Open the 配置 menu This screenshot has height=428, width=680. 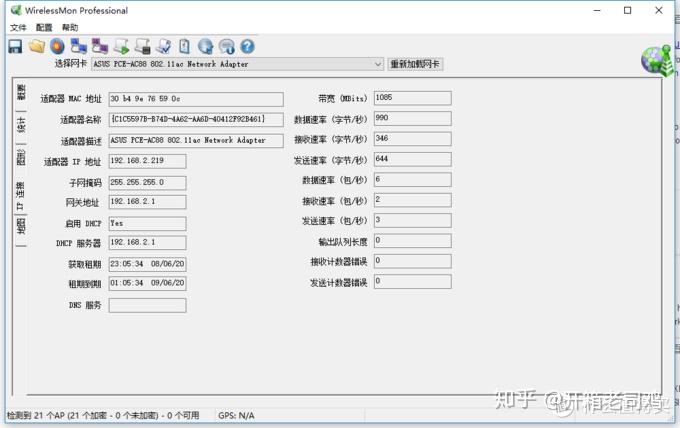click(x=44, y=28)
